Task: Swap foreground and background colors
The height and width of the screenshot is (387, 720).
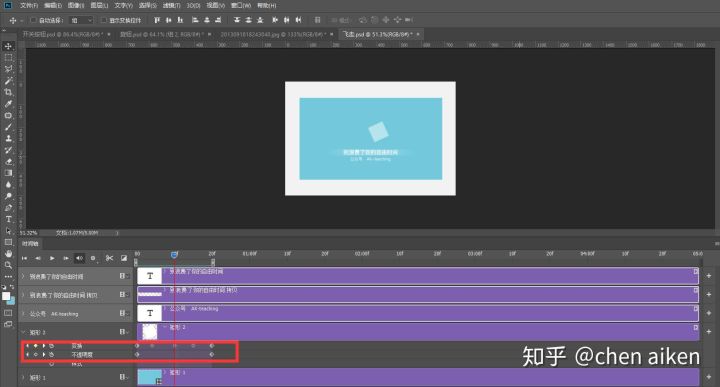Action: click(12, 287)
